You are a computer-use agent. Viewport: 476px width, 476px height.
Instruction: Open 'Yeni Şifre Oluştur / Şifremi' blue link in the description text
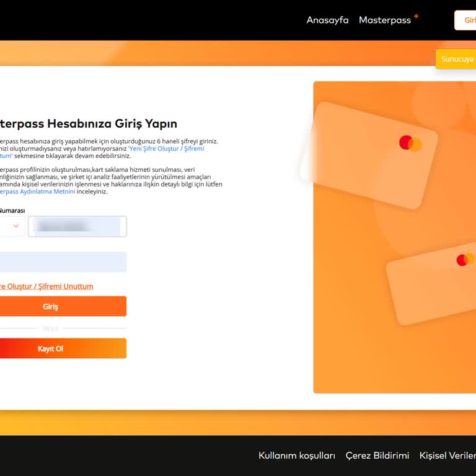166,149
